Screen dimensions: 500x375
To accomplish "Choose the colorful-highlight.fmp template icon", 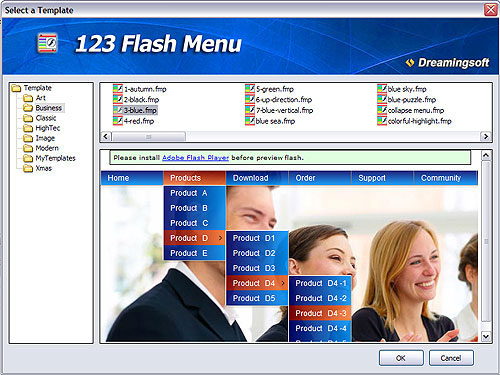I will (x=382, y=121).
